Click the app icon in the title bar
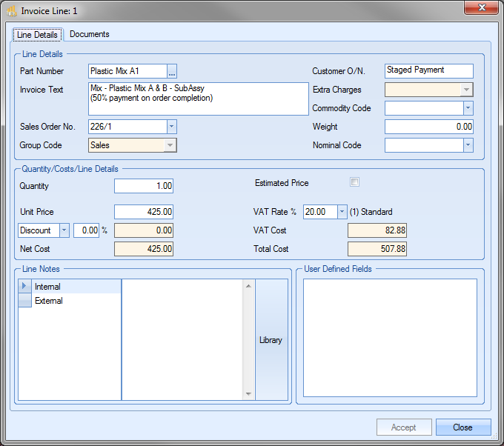This screenshot has height=446, width=504. click(x=12, y=11)
